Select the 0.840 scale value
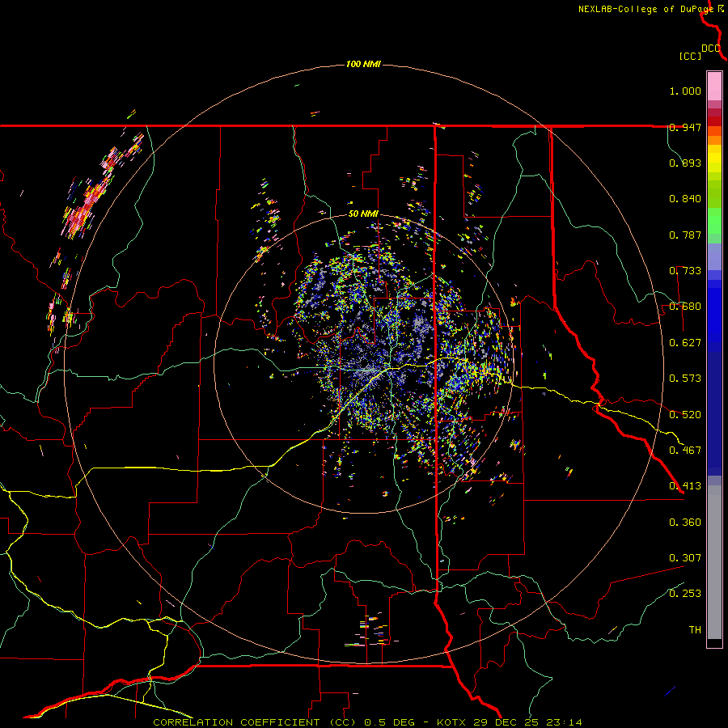Viewport: 728px width, 728px height. (685, 199)
